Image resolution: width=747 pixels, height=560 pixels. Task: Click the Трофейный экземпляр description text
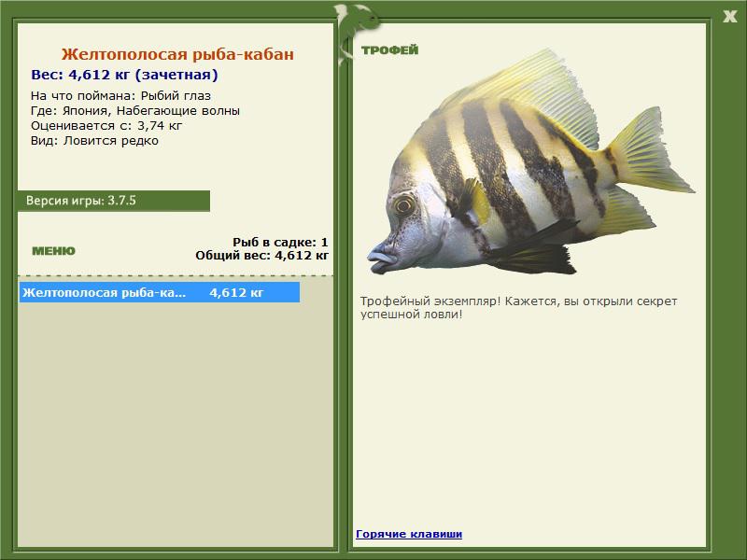[518, 308]
